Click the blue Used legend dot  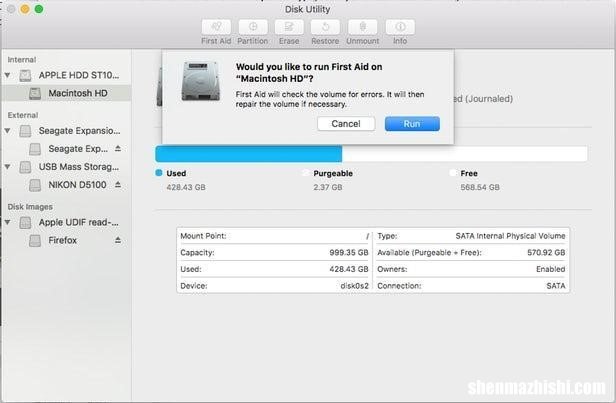pyautogui.click(x=159, y=173)
